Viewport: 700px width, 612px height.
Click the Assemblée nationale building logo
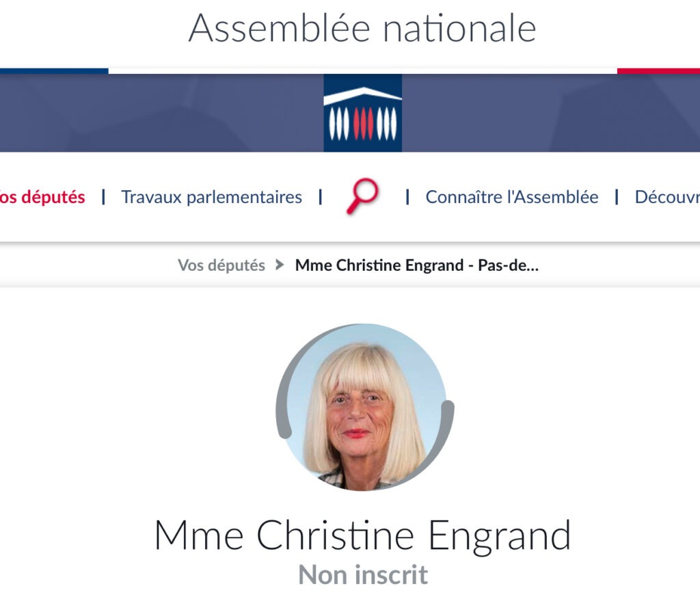pyautogui.click(x=362, y=113)
